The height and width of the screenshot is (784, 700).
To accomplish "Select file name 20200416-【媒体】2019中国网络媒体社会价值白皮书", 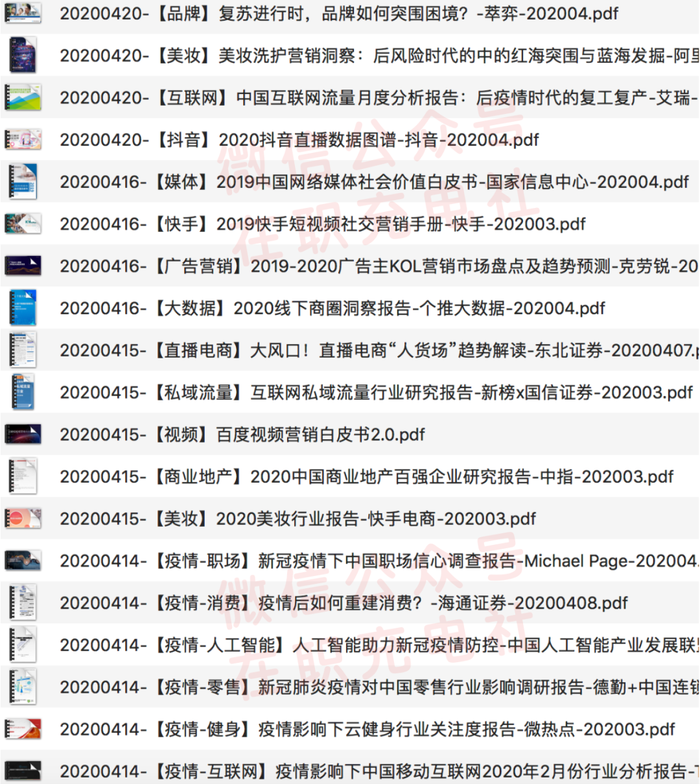I will coord(375,182).
